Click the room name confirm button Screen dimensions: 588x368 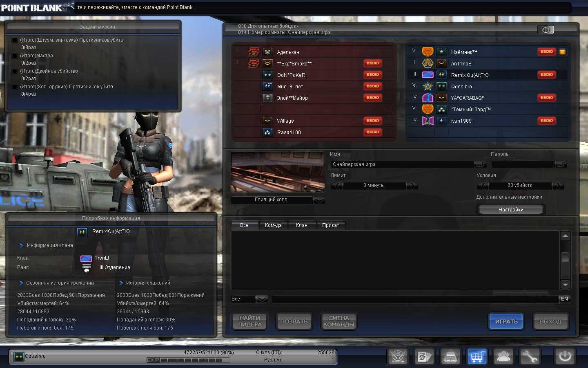(480, 164)
